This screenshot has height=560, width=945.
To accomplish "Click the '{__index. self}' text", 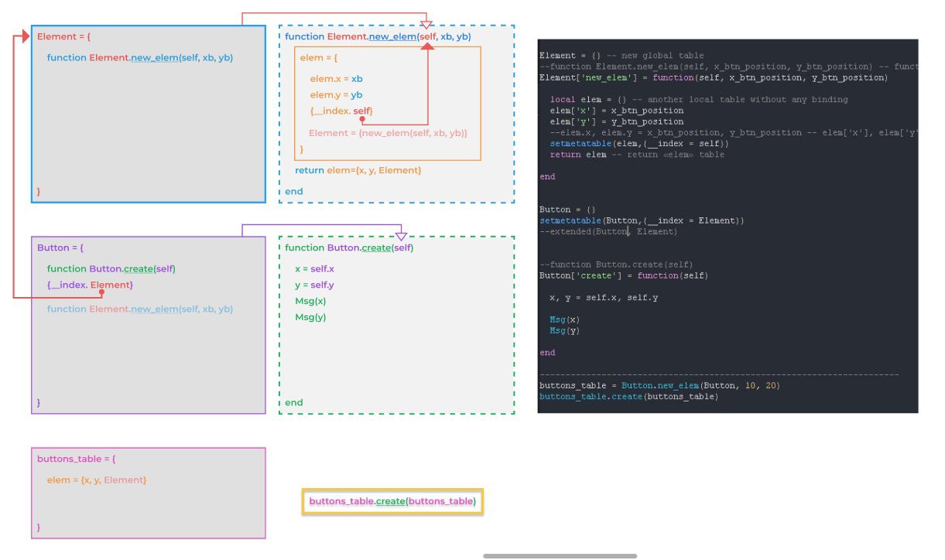I will pos(341,111).
